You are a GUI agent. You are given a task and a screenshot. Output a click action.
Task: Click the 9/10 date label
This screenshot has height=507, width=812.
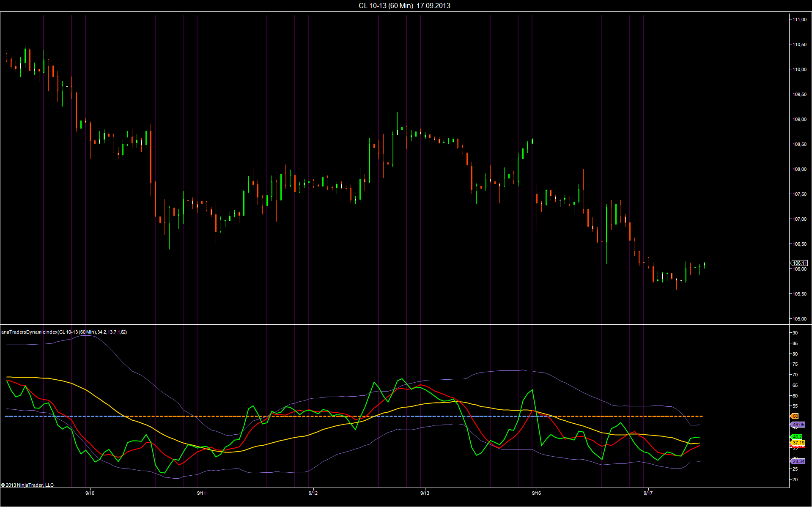[x=90, y=493]
